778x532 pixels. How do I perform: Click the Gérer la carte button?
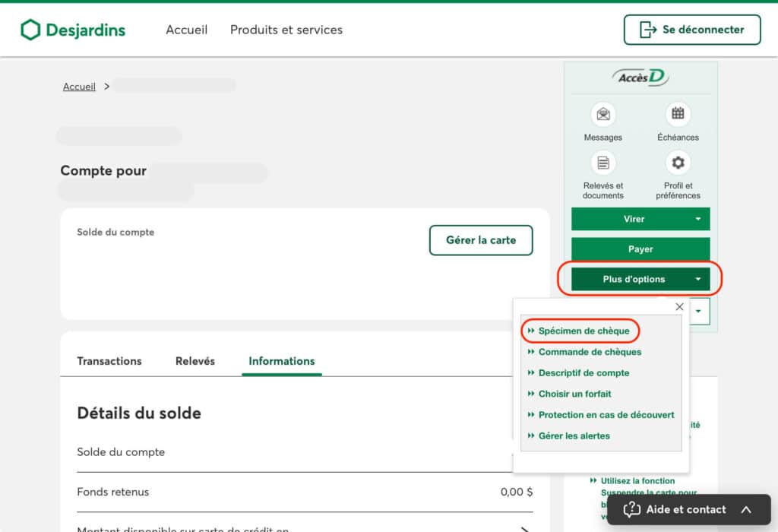[x=481, y=240]
